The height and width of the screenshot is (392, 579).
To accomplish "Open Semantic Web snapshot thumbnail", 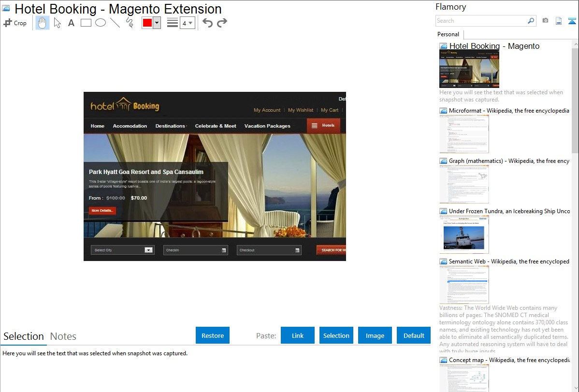I will click(464, 285).
